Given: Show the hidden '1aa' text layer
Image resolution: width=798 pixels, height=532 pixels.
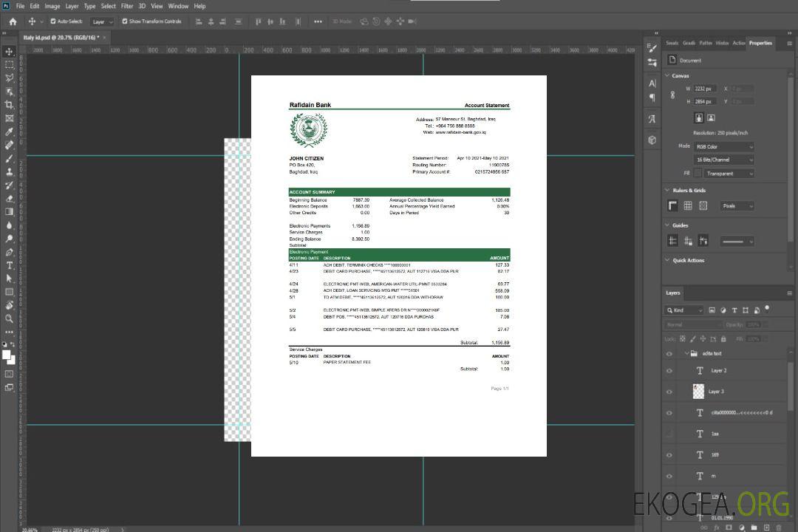Looking at the screenshot, I should click(x=669, y=434).
